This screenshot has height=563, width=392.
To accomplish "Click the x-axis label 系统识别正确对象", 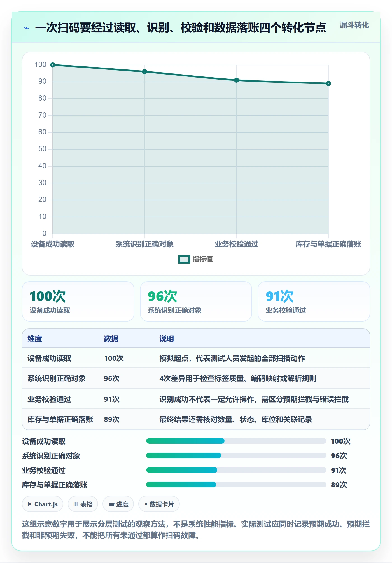I will 144,244.
